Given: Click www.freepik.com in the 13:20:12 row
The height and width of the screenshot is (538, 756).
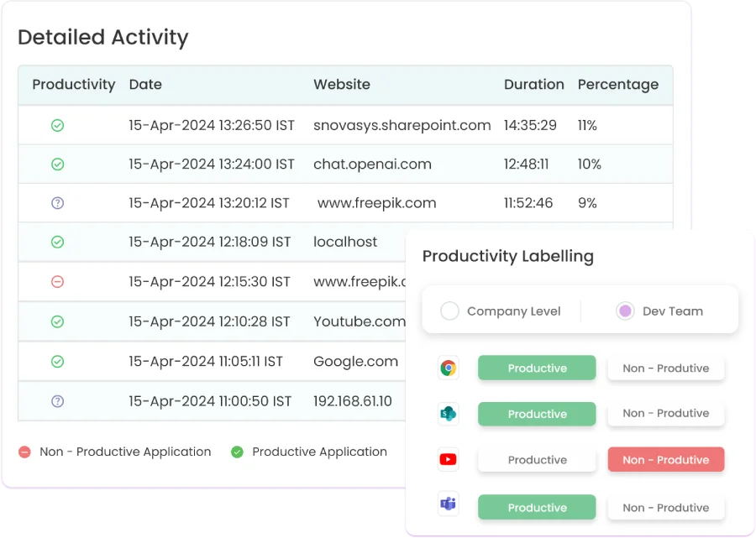Looking at the screenshot, I should [376, 203].
